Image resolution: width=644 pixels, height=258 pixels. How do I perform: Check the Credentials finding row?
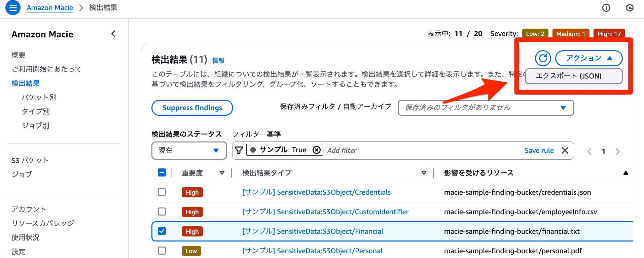[x=162, y=192]
